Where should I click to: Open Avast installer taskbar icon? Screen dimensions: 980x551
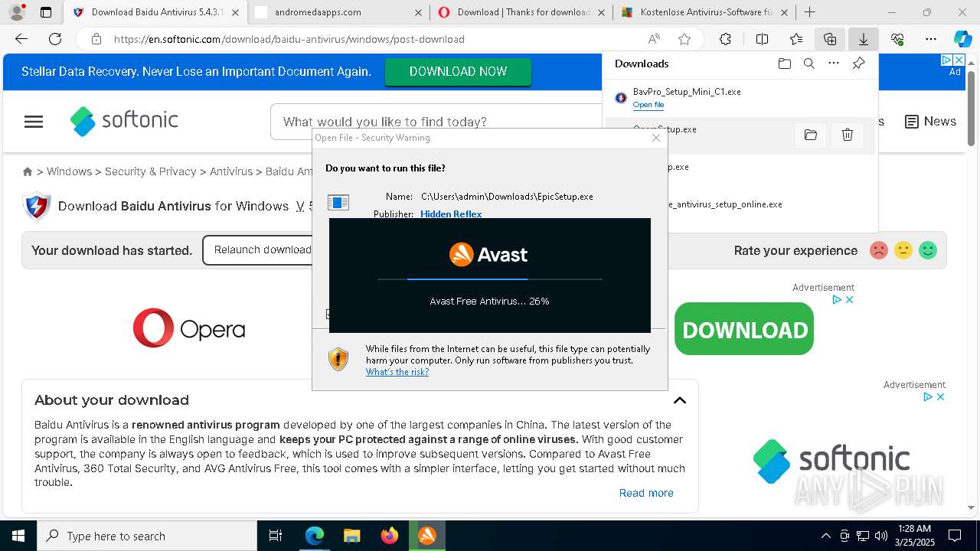(427, 536)
